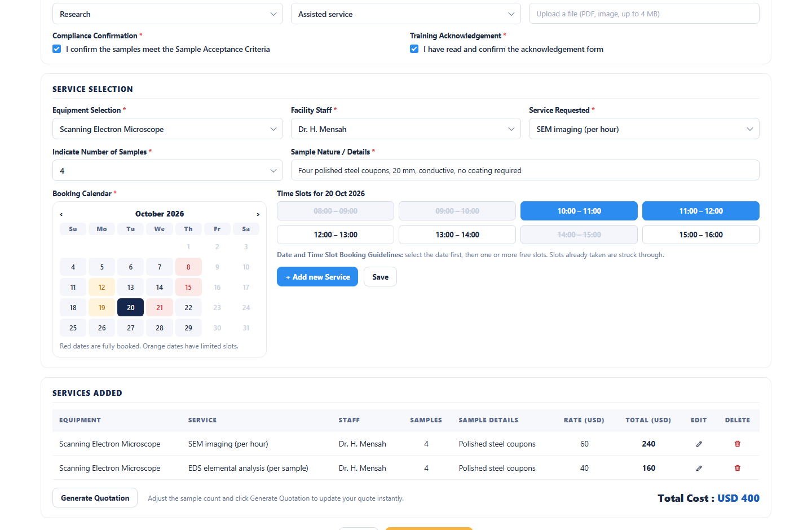This screenshot has width=812, height=530.
Task: Select October 5 on the calendar
Action: pos(101,267)
